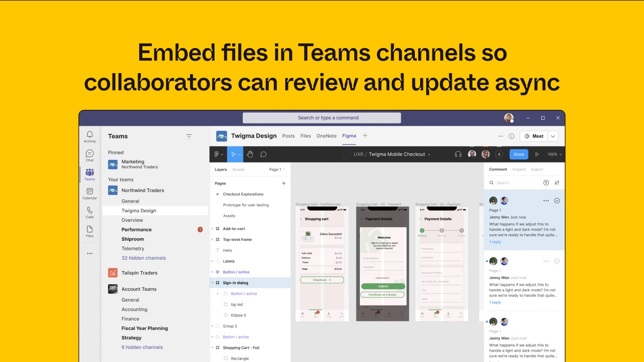644x362 pixels.
Task: Select the Figma Comment tool
Action: click(x=263, y=154)
